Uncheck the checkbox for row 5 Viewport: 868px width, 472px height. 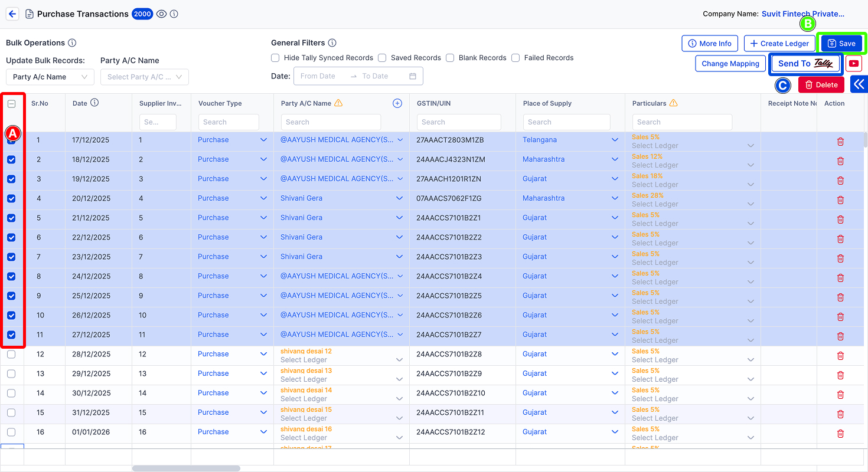click(x=11, y=218)
